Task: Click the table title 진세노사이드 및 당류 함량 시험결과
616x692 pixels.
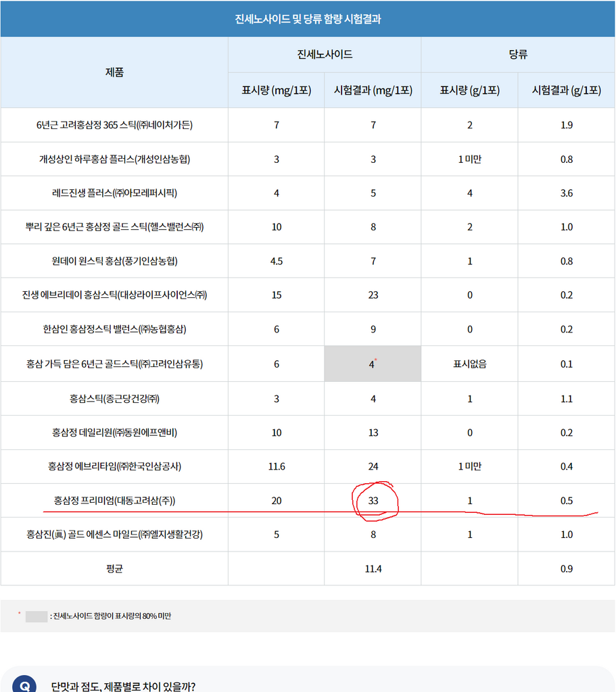Action: [x=308, y=19]
